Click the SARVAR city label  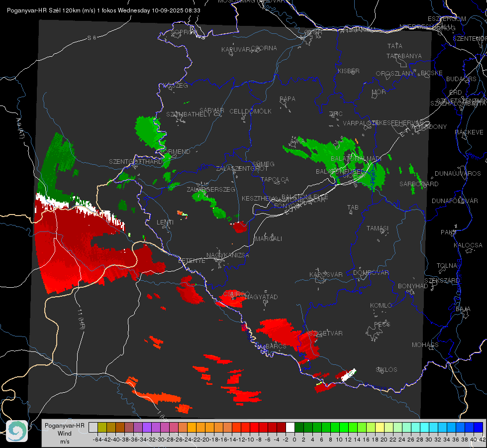tap(212, 111)
